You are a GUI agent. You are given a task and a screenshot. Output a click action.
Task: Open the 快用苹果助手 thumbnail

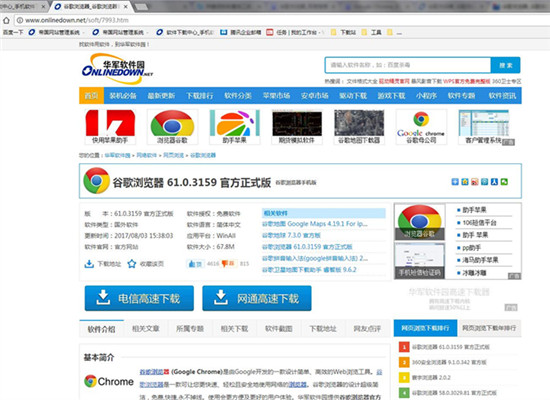(x=110, y=127)
